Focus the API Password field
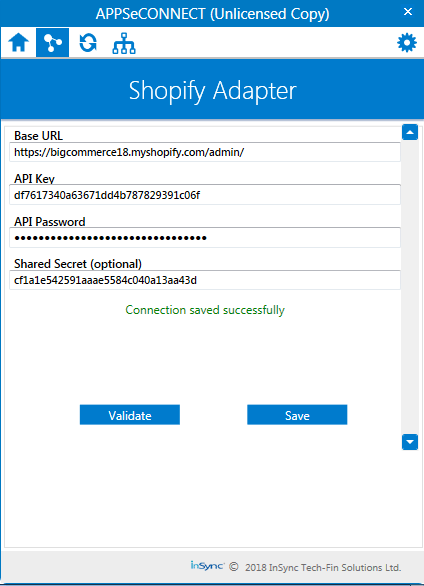 click(x=205, y=237)
